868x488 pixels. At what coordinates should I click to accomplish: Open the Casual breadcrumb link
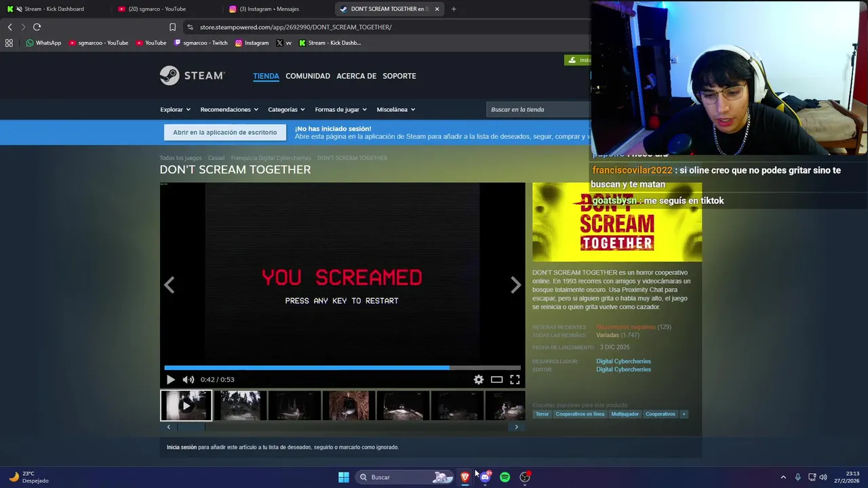(x=216, y=158)
